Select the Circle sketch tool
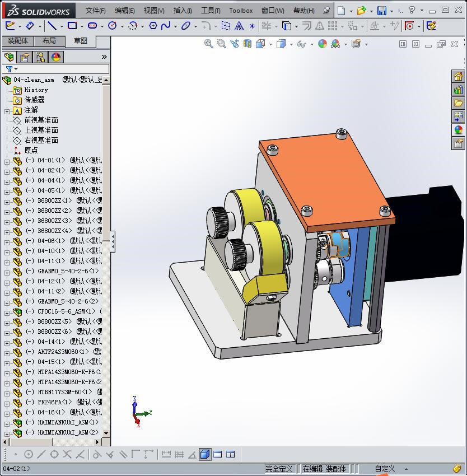Viewport: 467px width, 476px height. click(x=113, y=26)
